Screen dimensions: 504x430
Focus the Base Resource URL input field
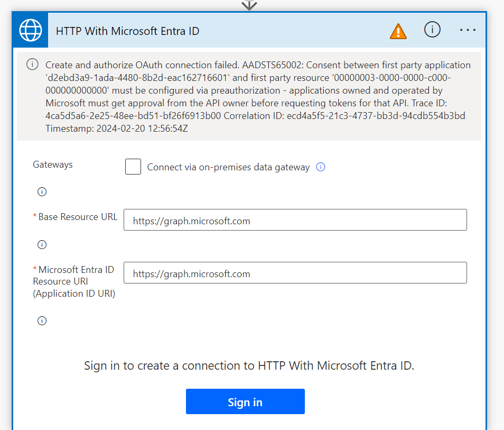(295, 220)
